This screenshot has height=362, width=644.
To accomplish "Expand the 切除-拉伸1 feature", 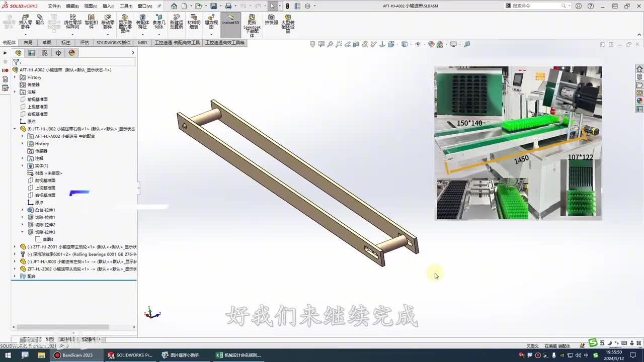I will pos(22,217).
